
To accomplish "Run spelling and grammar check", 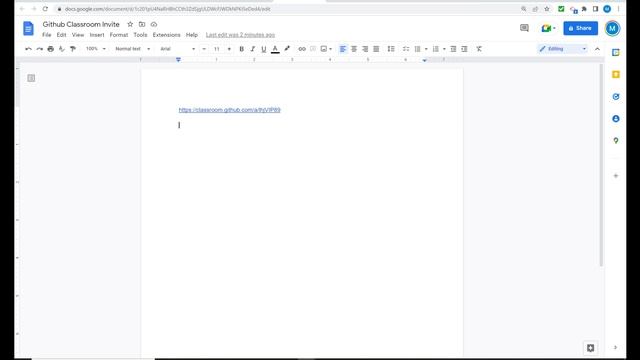I will tap(62, 49).
